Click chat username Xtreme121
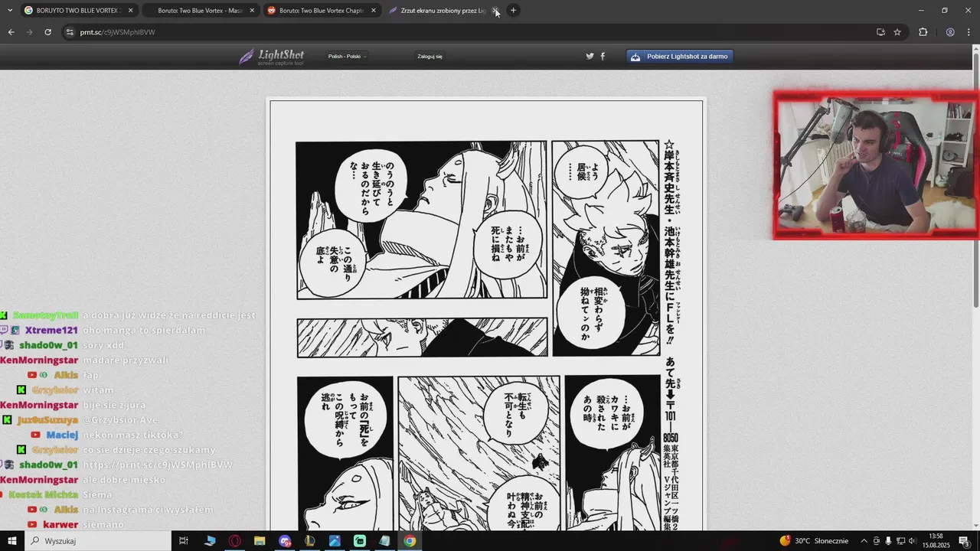The image size is (980, 551). (51, 330)
